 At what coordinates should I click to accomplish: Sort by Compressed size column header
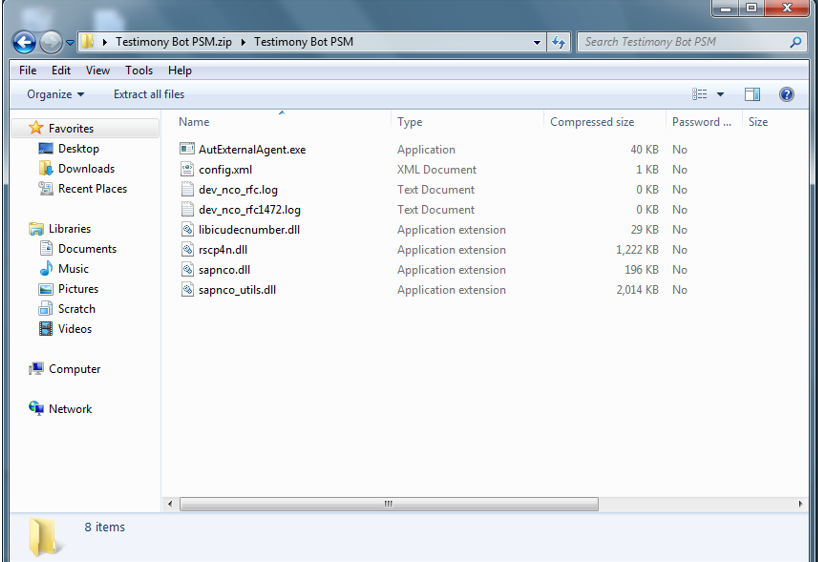tap(605, 122)
